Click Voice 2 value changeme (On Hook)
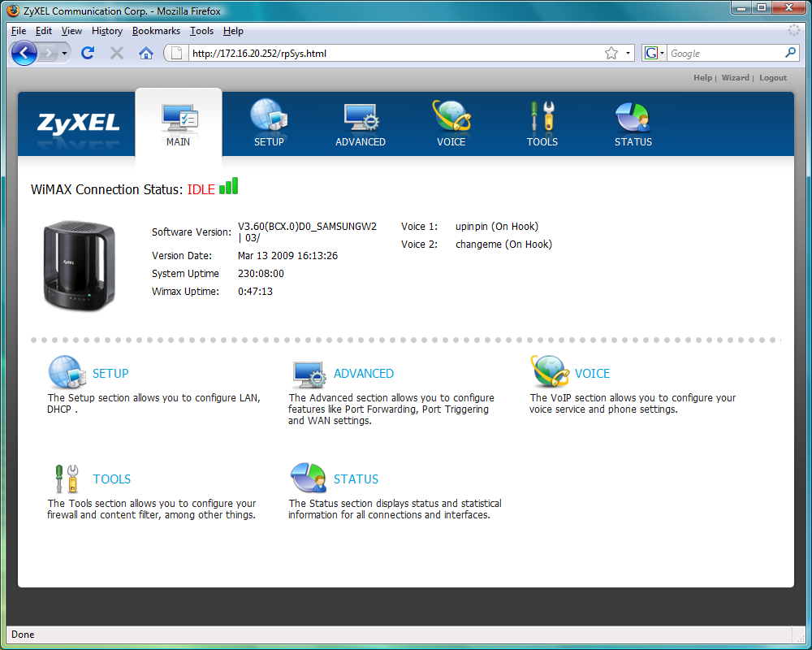Screen dimensions: 812x650 click(x=504, y=244)
